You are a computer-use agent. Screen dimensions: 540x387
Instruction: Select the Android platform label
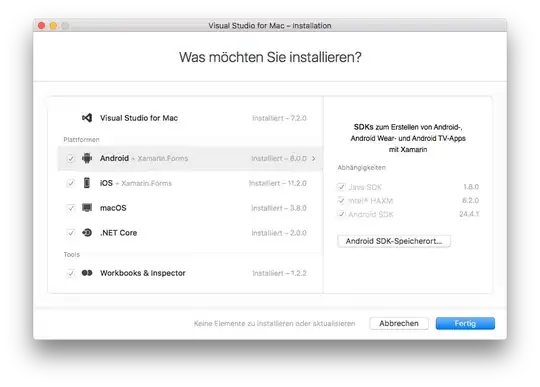114,158
